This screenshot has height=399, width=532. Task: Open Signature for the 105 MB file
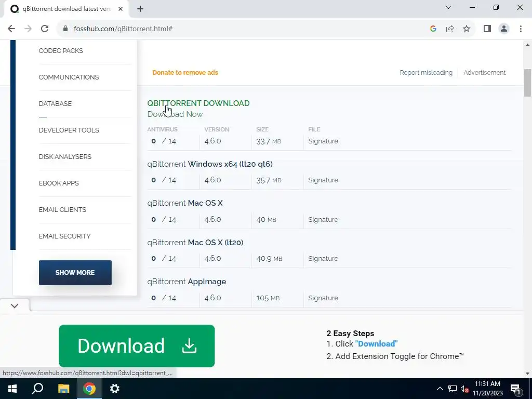[323, 298]
